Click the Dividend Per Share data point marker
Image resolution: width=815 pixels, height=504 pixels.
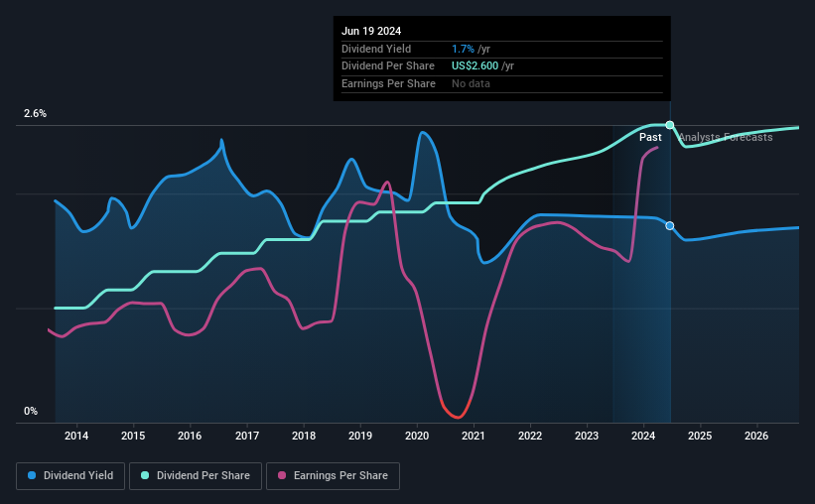click(670, 125)
